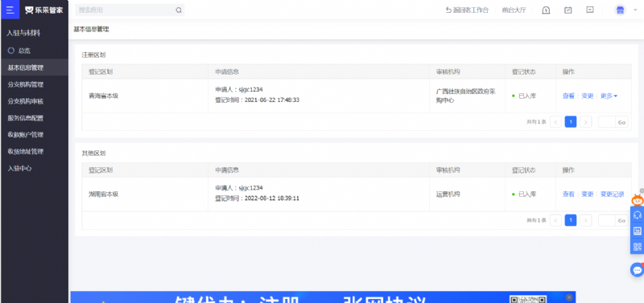Select 总览 in the sidebar
644x303 pixels.
point(35,51)
